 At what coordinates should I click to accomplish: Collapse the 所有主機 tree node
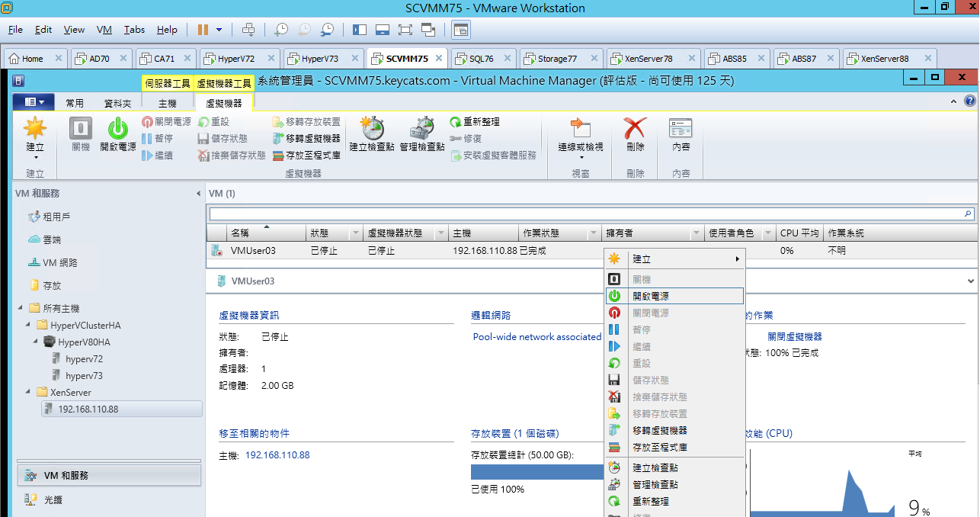pos(21,308)
